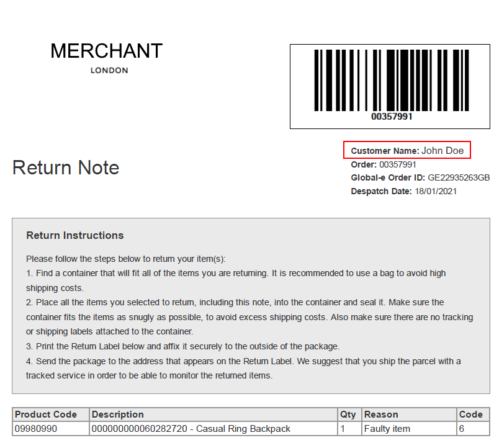
Task: Click the barcode number 00357991
Action: [x=392, y=117]
